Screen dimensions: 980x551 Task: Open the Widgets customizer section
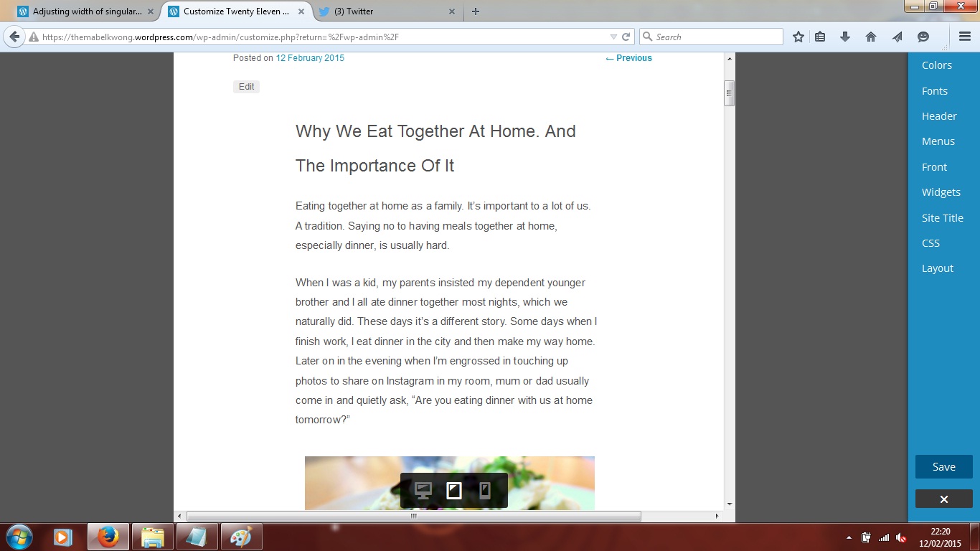pyautogui.click(x=941, y=192)
